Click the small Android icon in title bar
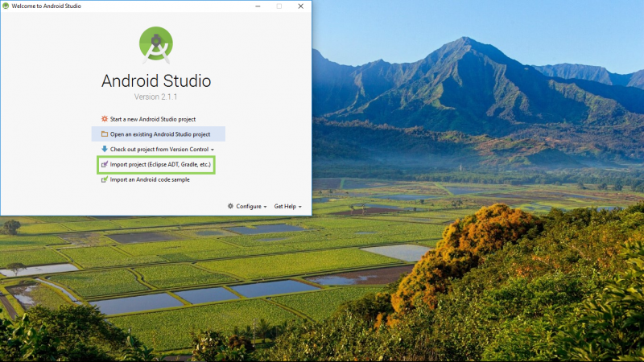The image size is (644, 362). tap(6, 6)
